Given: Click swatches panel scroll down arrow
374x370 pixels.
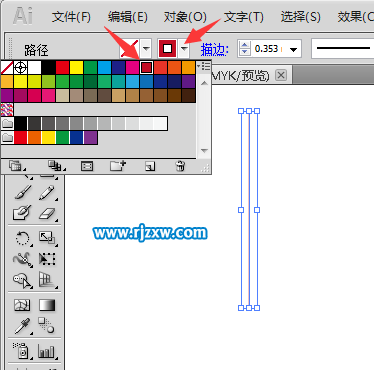Looking at the screenshot, I should (204, 151).
